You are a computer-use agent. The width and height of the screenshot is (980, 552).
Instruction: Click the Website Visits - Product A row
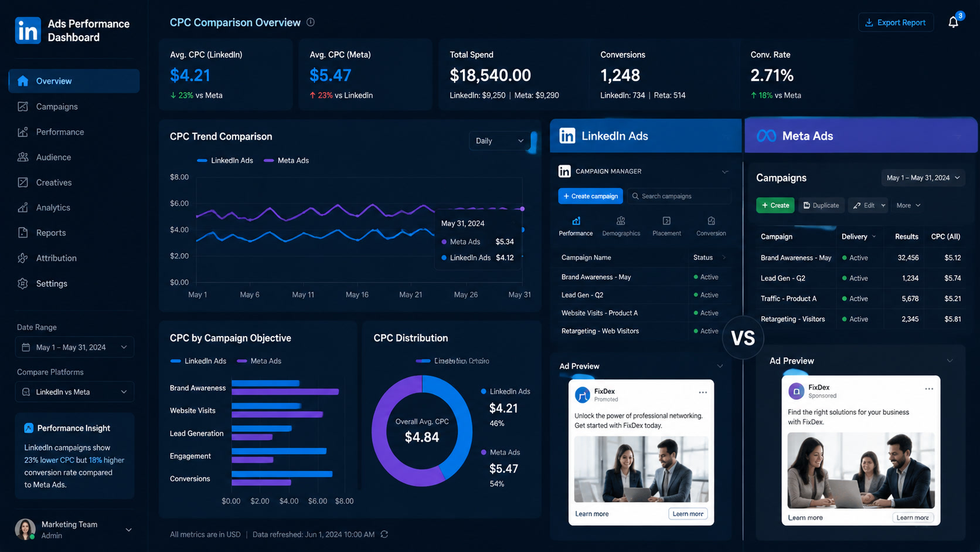643,313
